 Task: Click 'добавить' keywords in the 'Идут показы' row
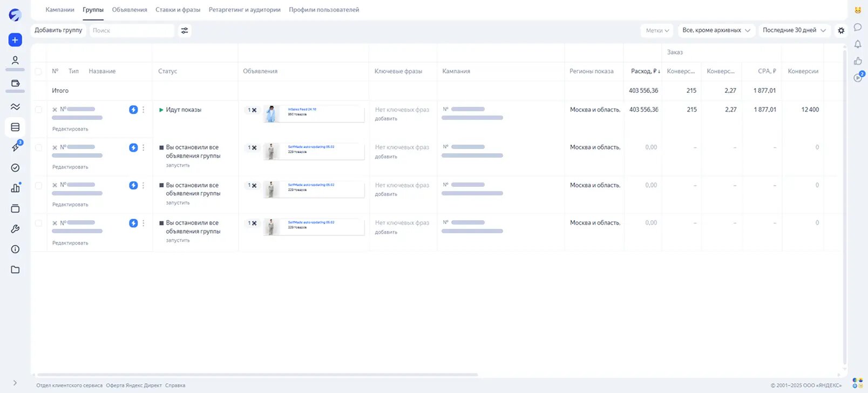coord(386,119)
